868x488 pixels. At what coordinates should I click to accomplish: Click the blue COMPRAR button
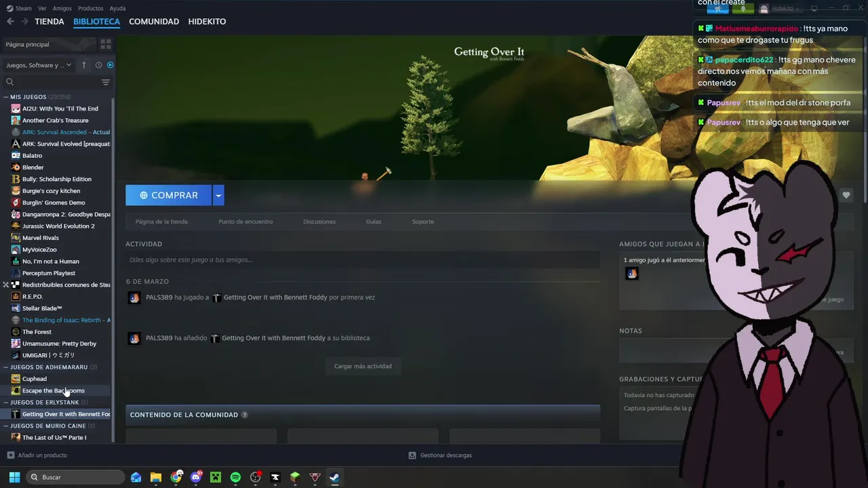coord(168,195)
